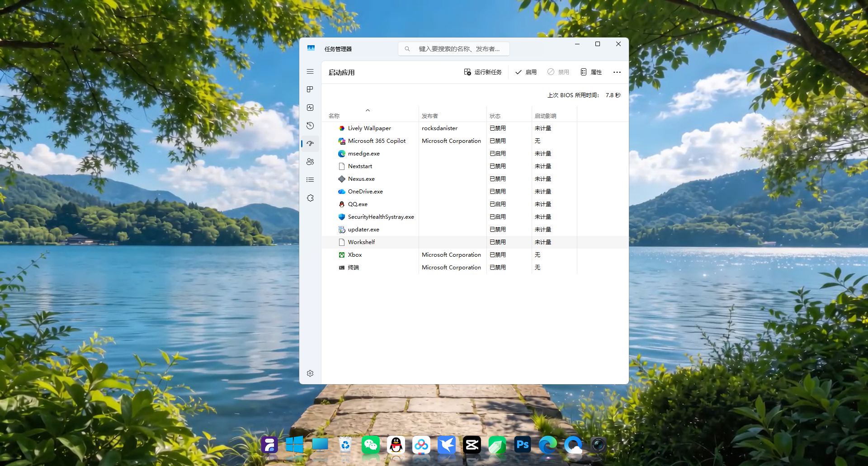Open the Performance page from the sidebar

(x=310, y=108)
